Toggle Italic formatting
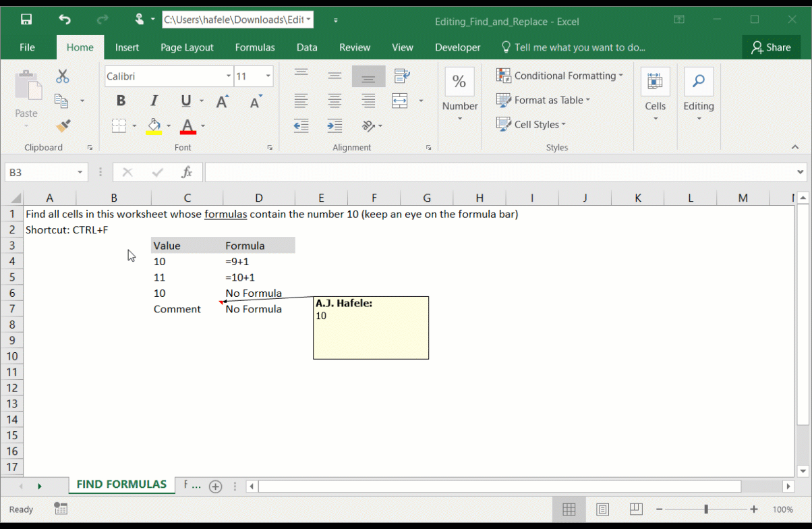 (154, 101)
